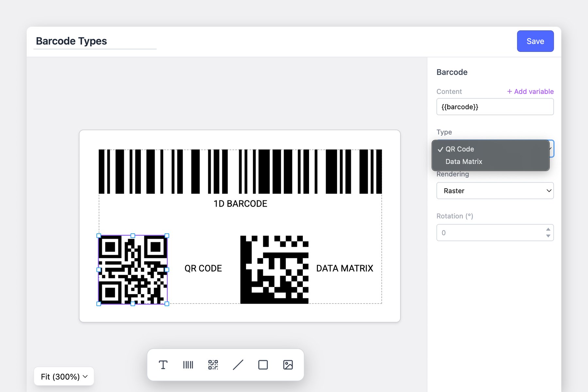Click the Rotation degrees input field
Viewport: 588px width, 392px height.
click(x=490, y=233)
